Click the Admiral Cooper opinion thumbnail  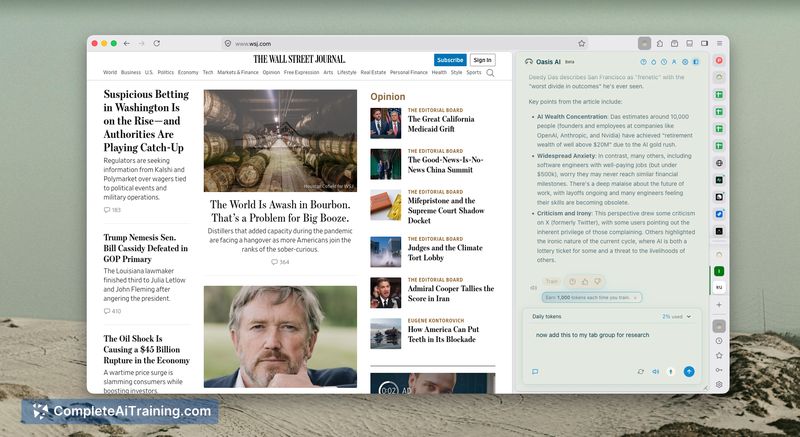386,293
